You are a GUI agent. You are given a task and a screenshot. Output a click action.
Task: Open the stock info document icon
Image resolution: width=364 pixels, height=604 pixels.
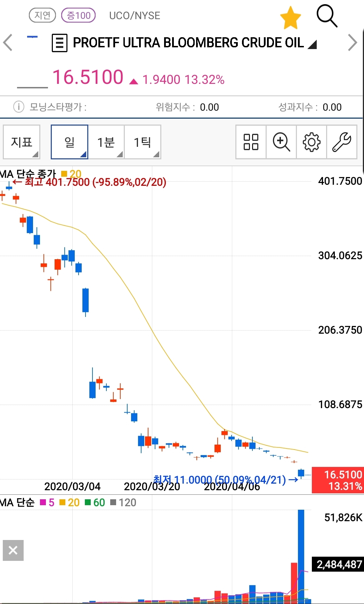click(x=59, y=43)
